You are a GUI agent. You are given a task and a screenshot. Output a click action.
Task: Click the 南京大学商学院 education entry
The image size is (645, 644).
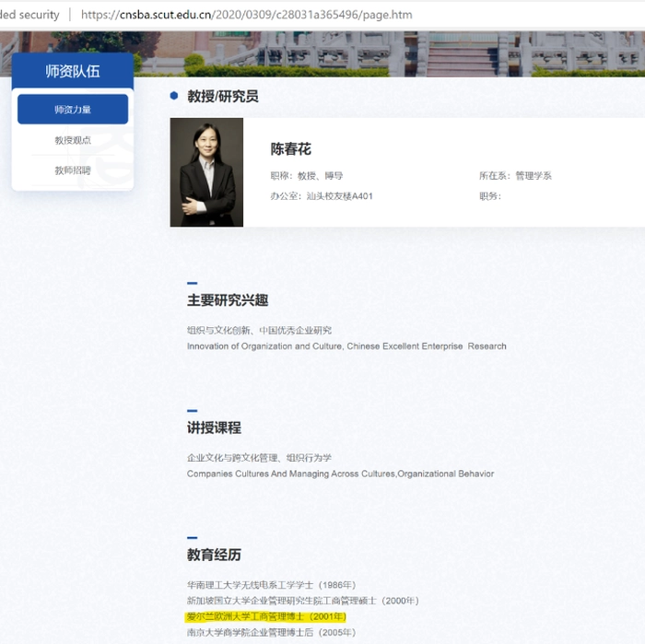tap(271, 633)
